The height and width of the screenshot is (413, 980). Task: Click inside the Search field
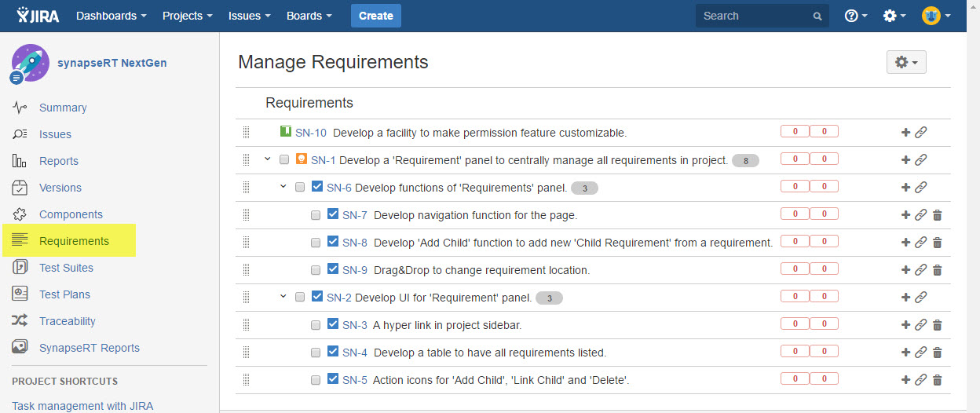click(x=754, y=16)
